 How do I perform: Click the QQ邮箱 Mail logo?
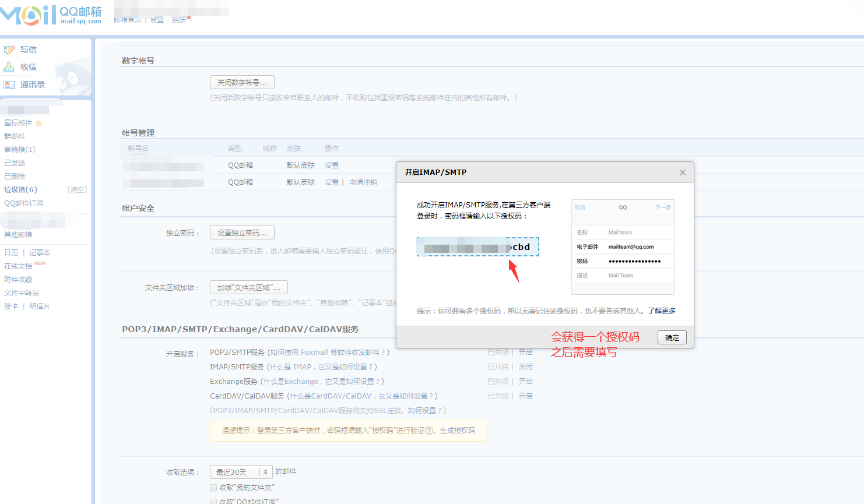pyautogui.click(x=51, y=15)
